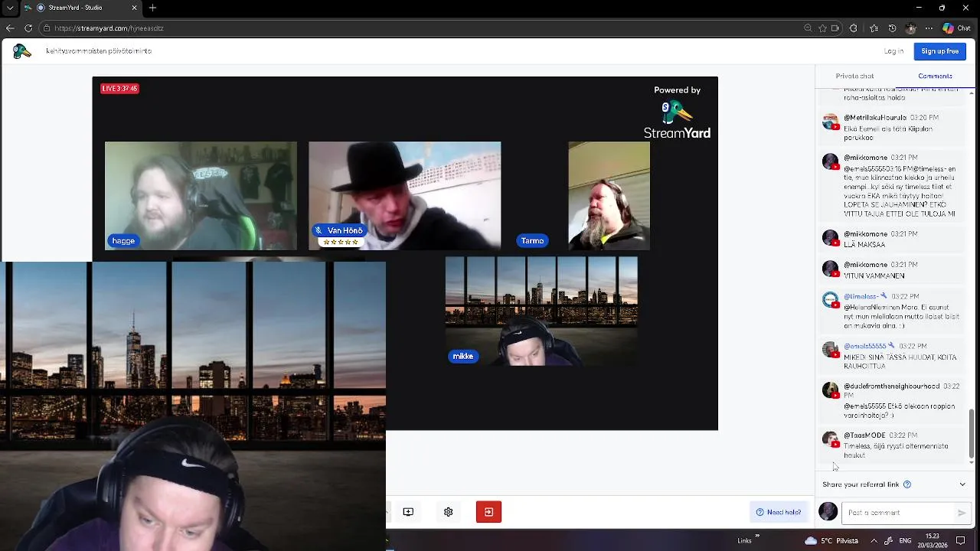The width and height of the screenshot is (980, 551).
Task: Click the hagge name label
Action: pos(123,241)
